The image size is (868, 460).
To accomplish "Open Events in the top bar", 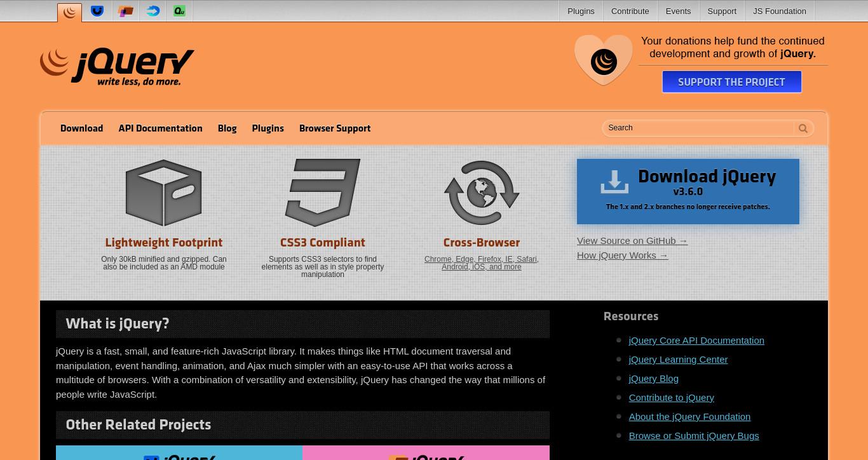I will pos(678,11).
